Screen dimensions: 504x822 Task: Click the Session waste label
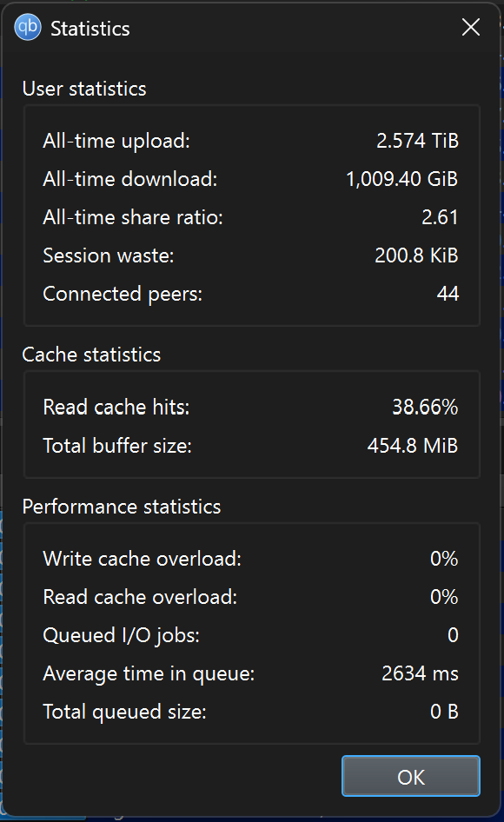[109, 255]
